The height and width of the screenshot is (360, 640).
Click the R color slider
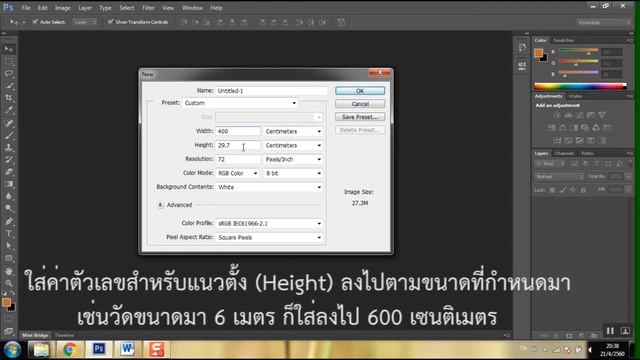coord(578,51)
